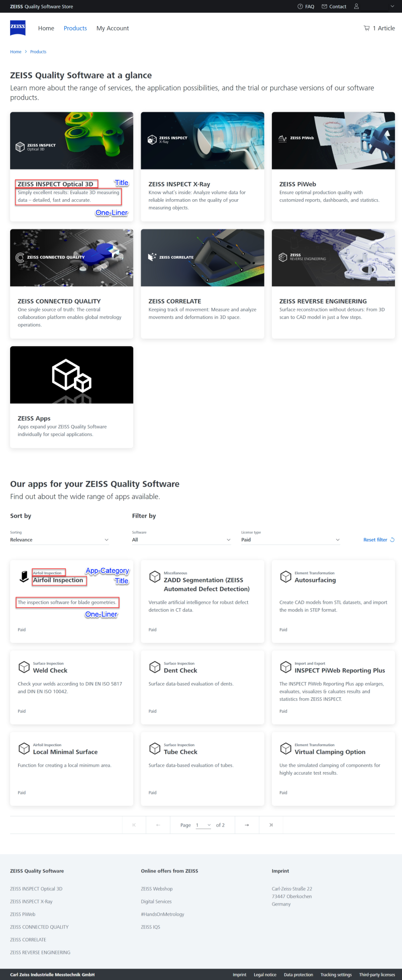Open the My Account menu item
402x980 pixels.
click(113, 28)
